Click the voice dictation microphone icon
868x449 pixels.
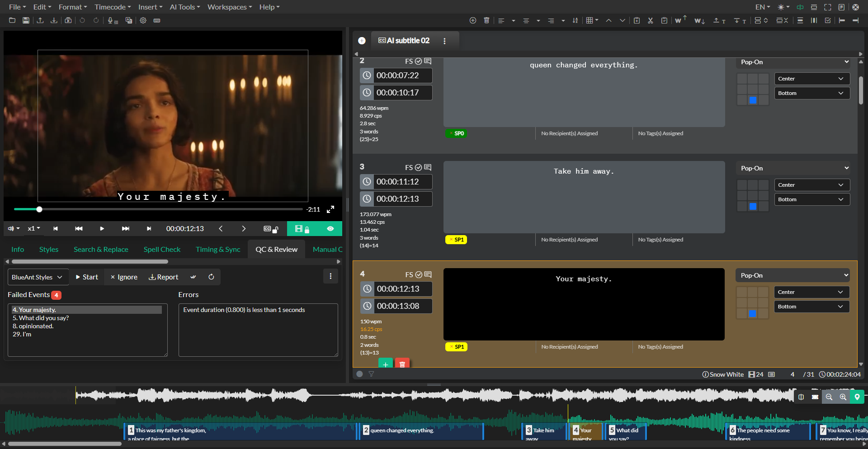pos(112,20)
